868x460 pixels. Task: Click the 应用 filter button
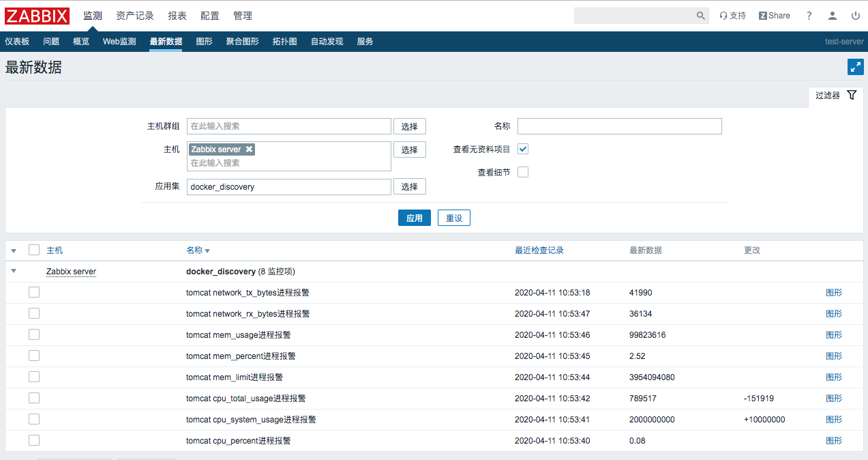[415, 218]
